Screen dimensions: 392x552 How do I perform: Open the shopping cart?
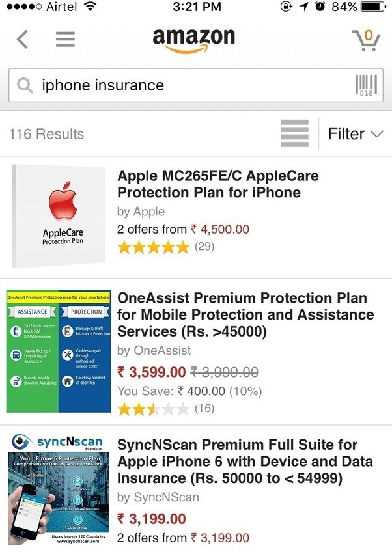pyautogui.click(x=367, y=39)
